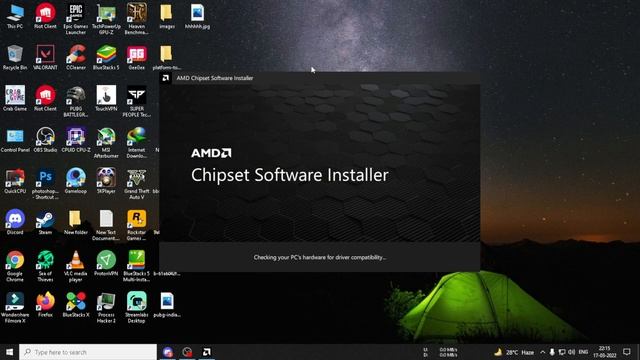Select Heaven Benchmark desktop icon
Image resolution: width=640 pixels, height=360 pixels.
[x=136, y=19]
